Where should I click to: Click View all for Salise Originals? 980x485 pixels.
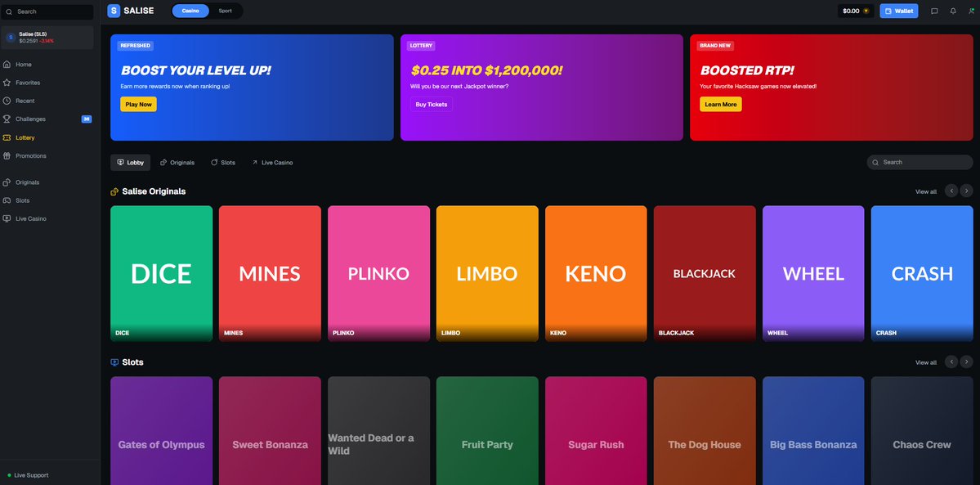(925, 191)
